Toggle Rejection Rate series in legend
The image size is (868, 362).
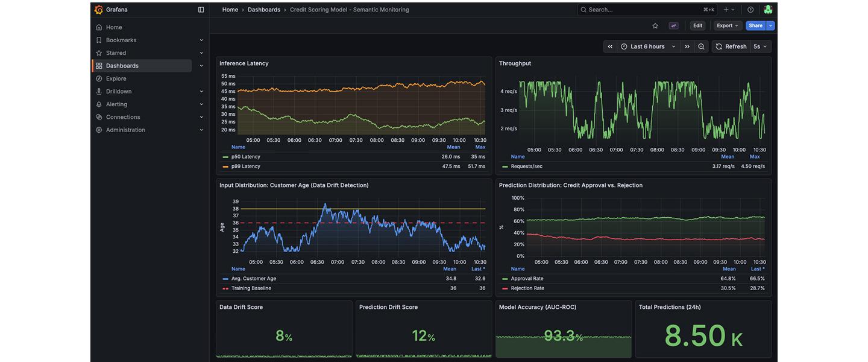coord(527,288)
